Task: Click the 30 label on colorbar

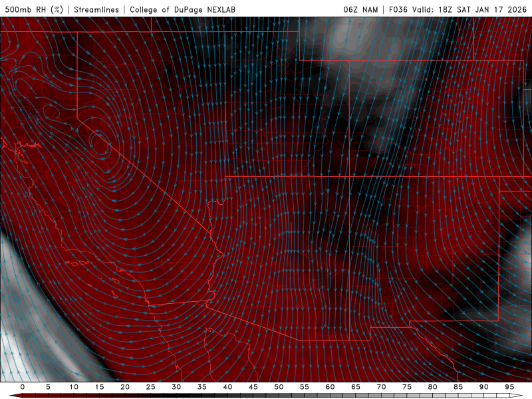Action: pyautogui.click(x=176, y=387)
